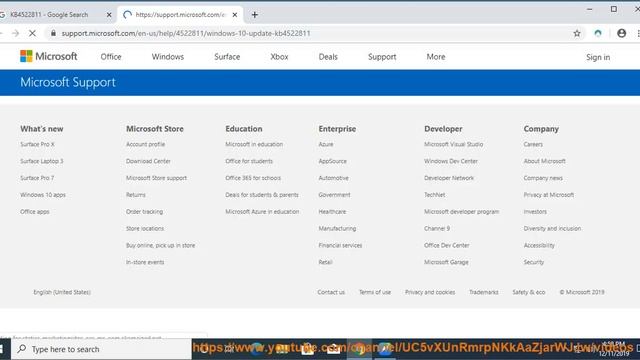
Task: Open the Surface Pro X link
Action: point(37,144)
